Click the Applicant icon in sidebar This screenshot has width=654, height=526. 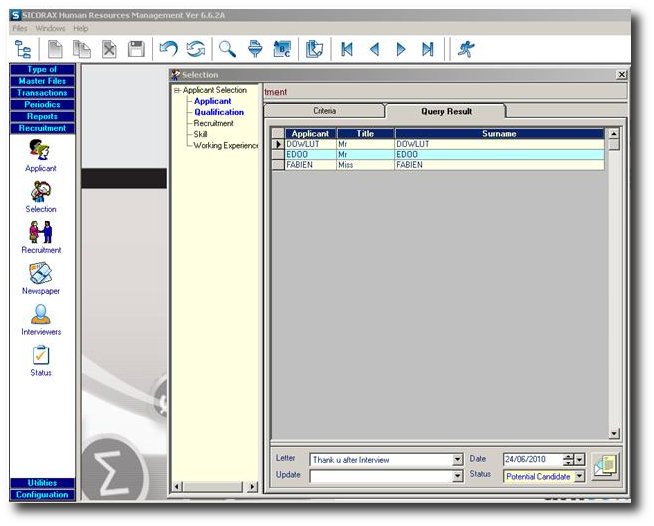click(41, 150)
